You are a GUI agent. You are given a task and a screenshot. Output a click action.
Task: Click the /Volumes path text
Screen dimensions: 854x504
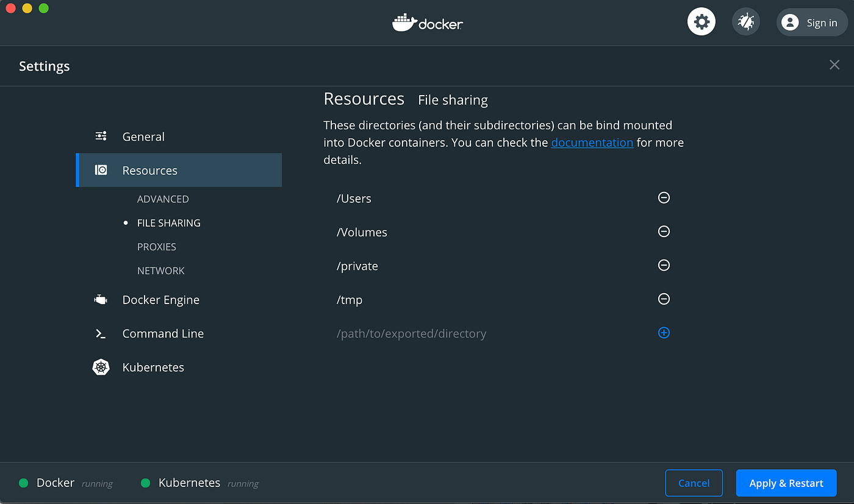pos(362,232)
